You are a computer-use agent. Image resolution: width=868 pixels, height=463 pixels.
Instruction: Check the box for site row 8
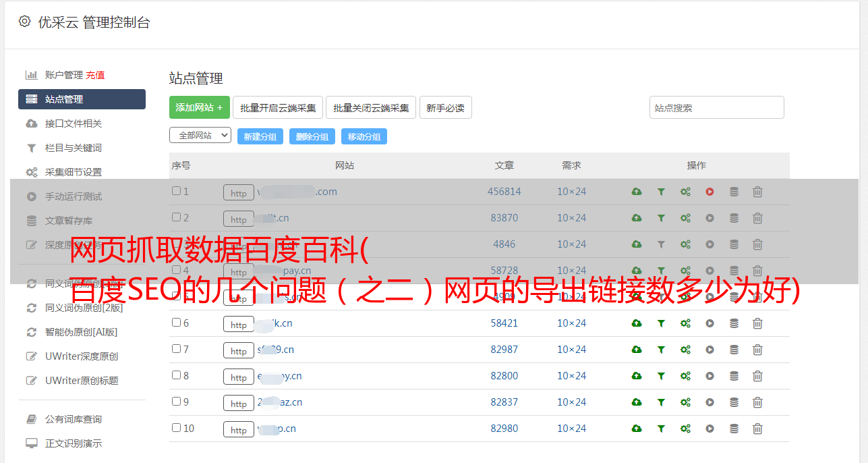(x=176, y=375)
